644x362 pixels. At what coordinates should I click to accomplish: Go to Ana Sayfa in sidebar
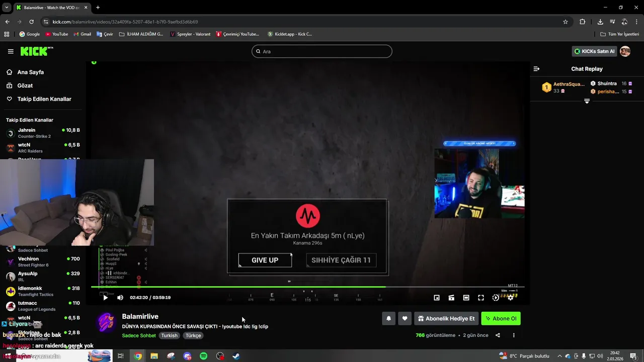[x=30, y=72]
